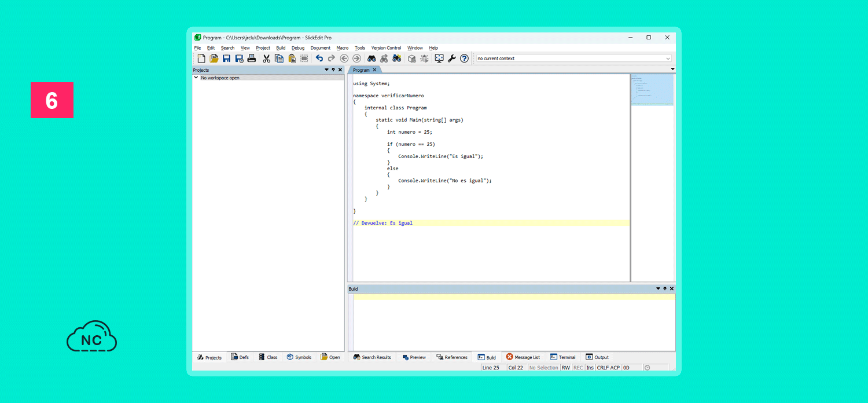Image resolution: width=868 pixels, height=403 pixels.
Task: Click the Cut scissors icon
Action: click(x=266, y=58)
